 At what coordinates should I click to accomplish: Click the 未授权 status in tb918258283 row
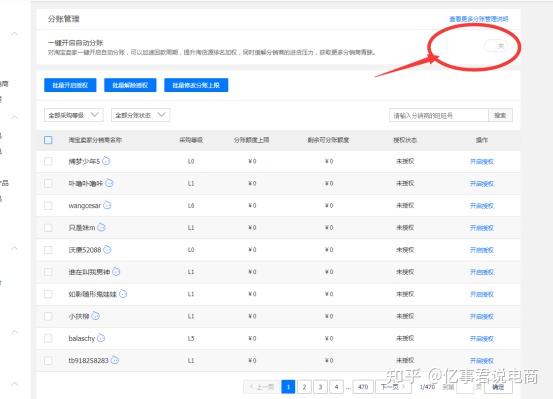click(x=405, y=361)
